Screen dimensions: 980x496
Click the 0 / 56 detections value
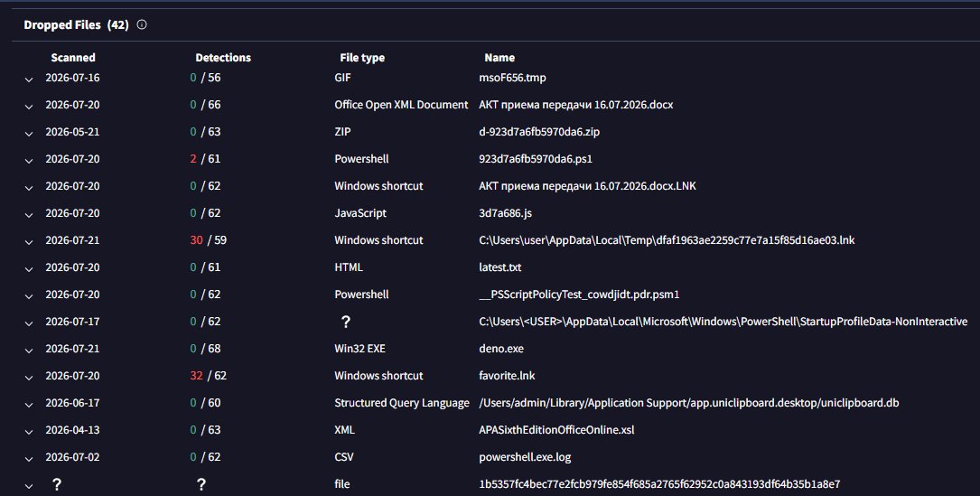pyautogui.click(x=205, y=78)
